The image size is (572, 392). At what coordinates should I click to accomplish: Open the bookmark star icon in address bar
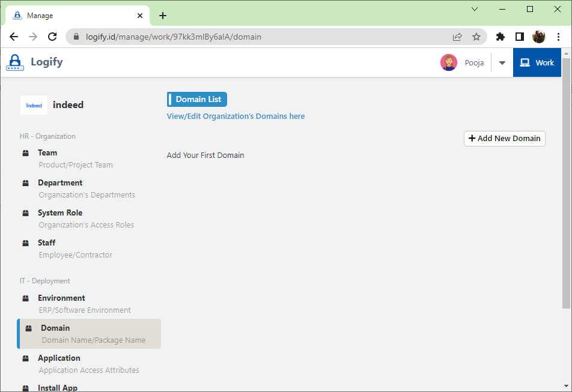476,37
